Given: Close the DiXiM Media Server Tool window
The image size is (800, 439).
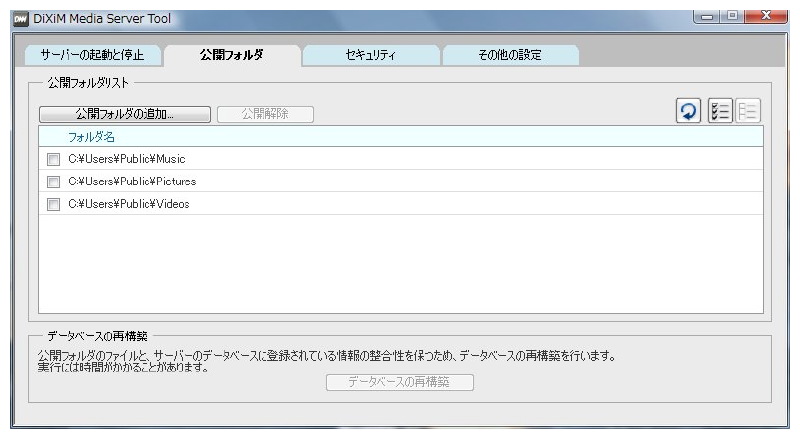Looking at the screenshot, I should coord(766,16).
